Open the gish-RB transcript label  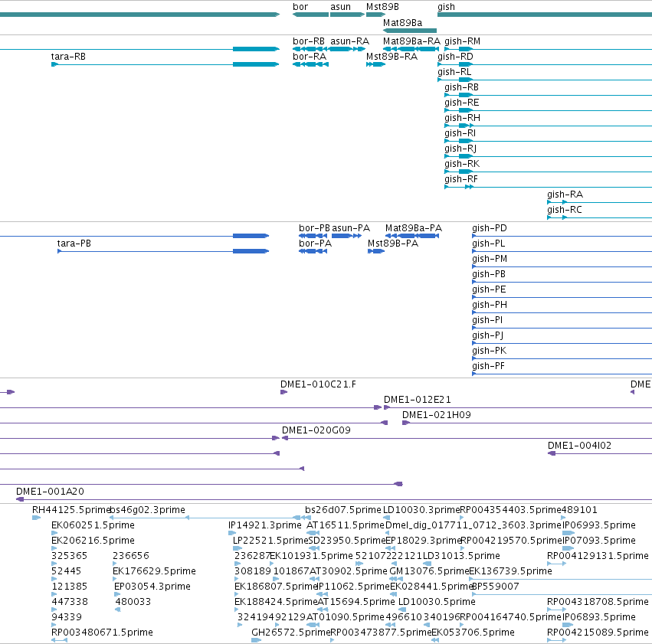coord(461,87)
